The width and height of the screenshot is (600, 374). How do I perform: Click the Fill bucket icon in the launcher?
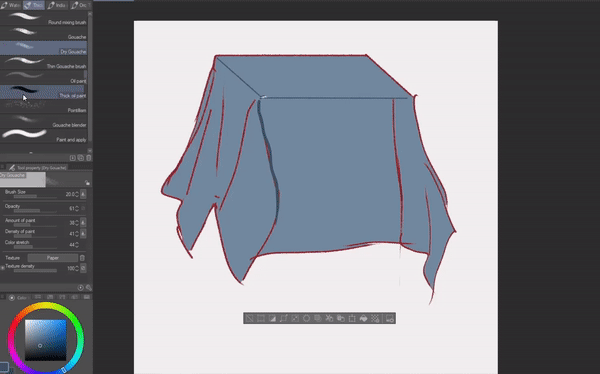[364, 318]
